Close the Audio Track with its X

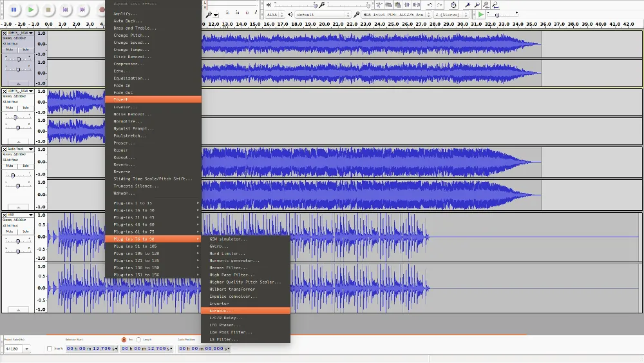point(4,149)
